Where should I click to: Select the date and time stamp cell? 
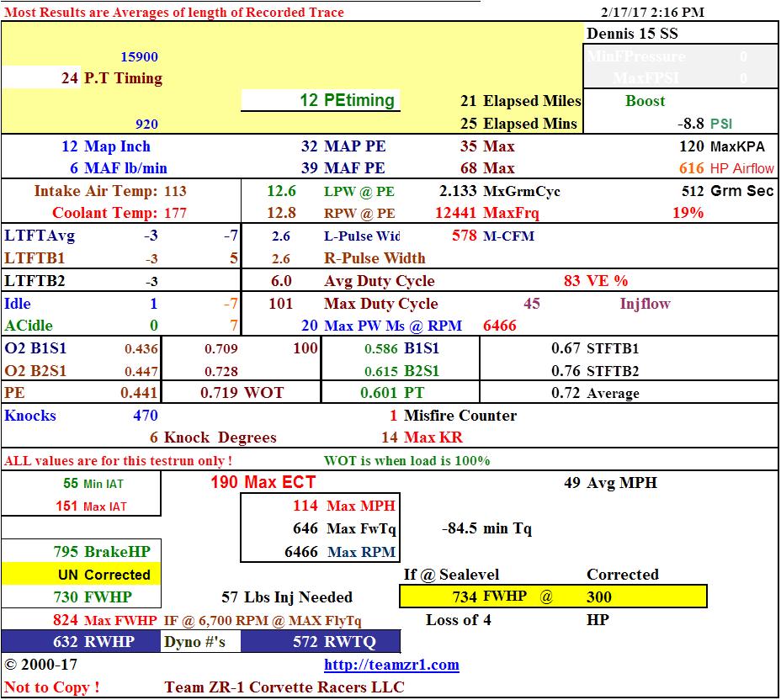pyautogui.click(x=653, y=12)
